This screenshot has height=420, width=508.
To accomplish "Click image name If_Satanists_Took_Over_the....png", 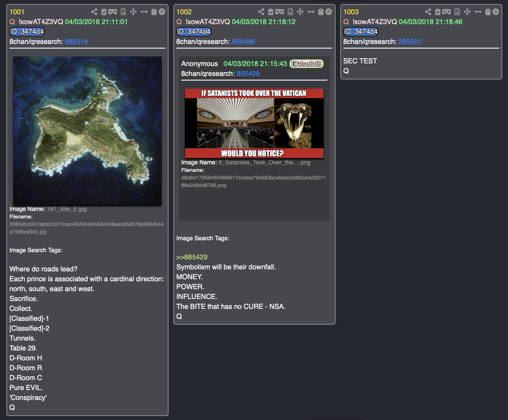I will click(x=264, y=162).
